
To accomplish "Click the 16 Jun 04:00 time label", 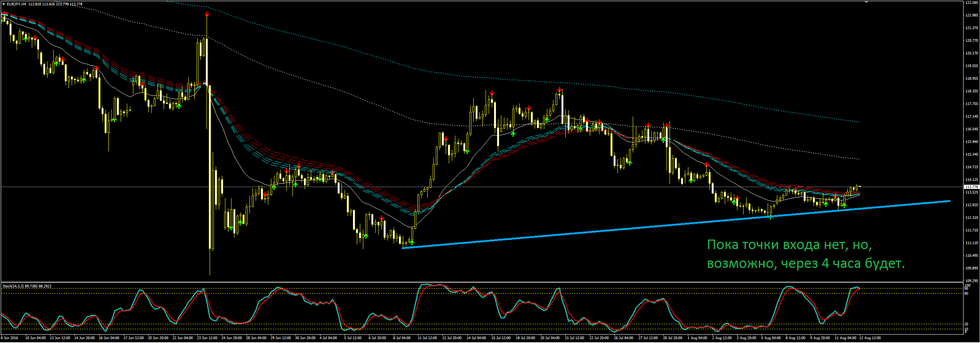I will 109,338.
